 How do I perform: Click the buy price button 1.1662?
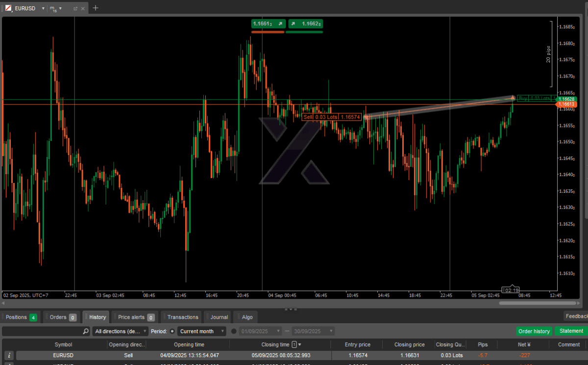coord(305,24)
